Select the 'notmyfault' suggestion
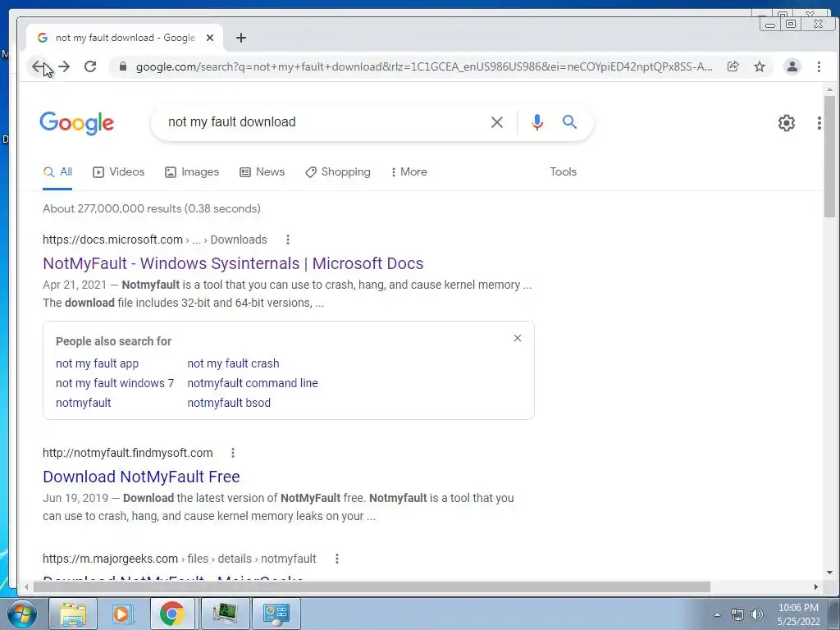Viewport: 840px width, 630px height. pyautogui.click(x=83, y=403)
